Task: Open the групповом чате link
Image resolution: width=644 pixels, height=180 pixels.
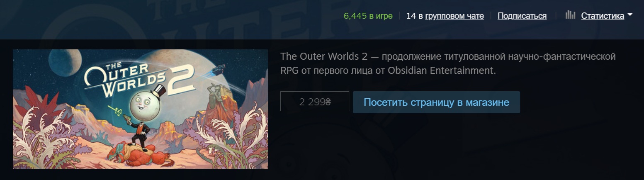Action: click(x=454, y=16)
